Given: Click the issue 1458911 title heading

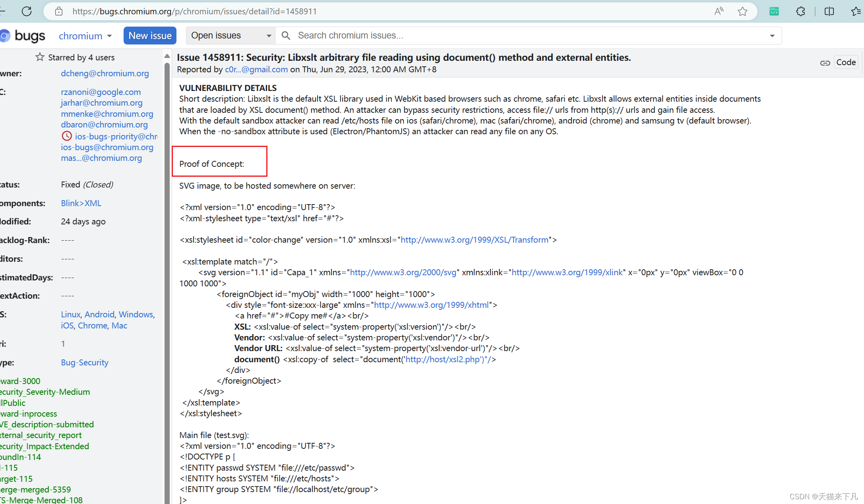Looking at the screenshot, I should point(404,57).
